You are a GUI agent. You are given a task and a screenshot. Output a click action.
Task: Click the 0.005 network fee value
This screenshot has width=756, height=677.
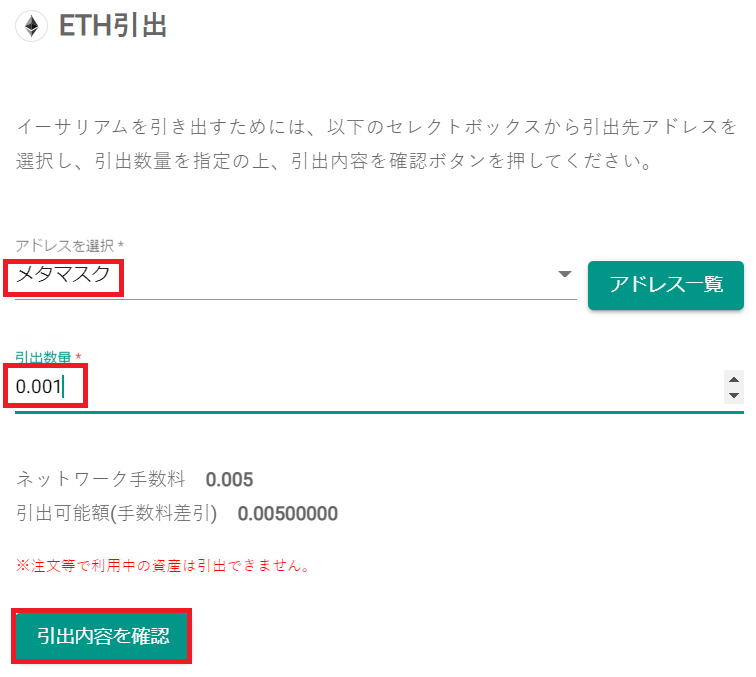[x=229, y=480]
